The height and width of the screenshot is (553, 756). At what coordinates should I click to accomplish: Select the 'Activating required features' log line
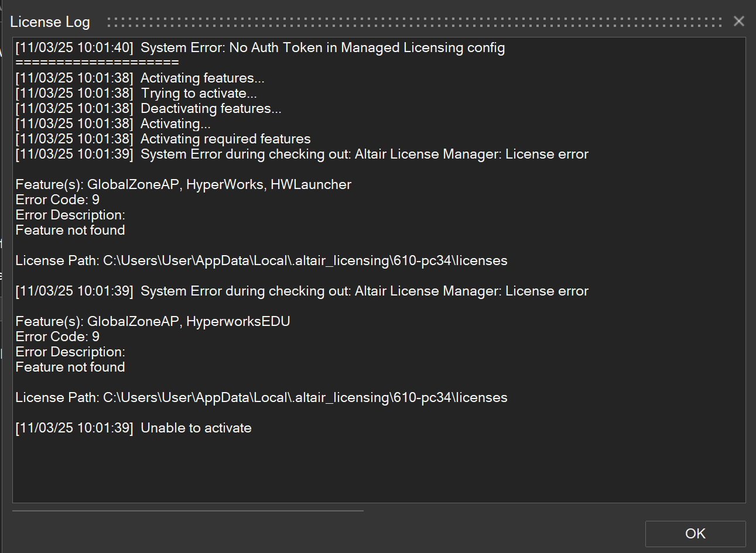[x=163, y=139]
